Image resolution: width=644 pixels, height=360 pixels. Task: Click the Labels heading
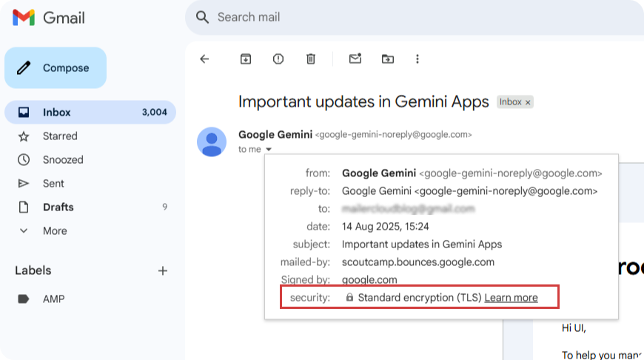click(33, 270)
